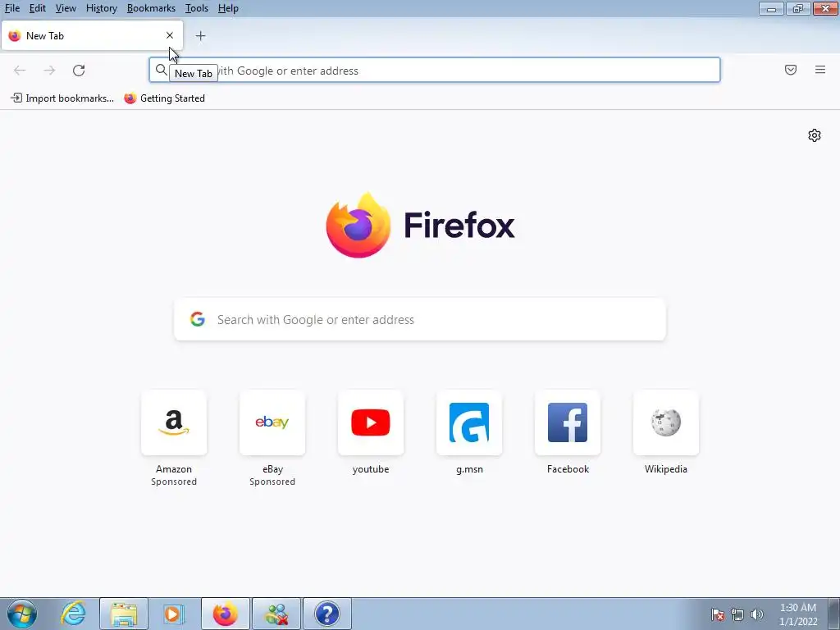Viewport: 840px width, 630px height.
Task: Click the Amazon label text
Action: 174,468
